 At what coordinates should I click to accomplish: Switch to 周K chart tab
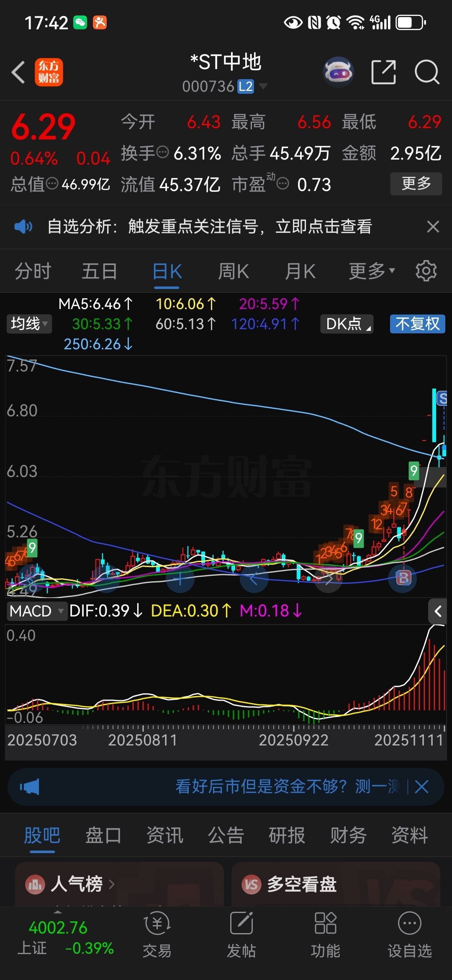coord(234,271)
